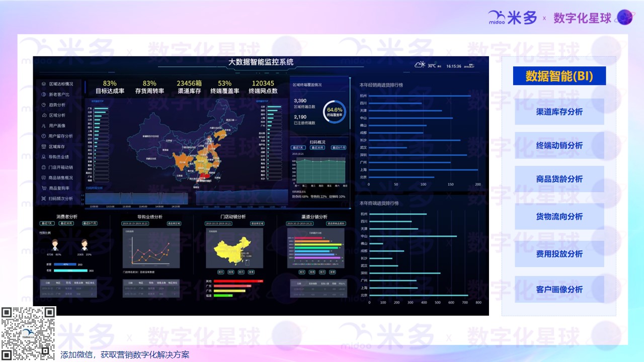Click the 64.6% 终端覆盖率 ring gauge

coord(335,112)
